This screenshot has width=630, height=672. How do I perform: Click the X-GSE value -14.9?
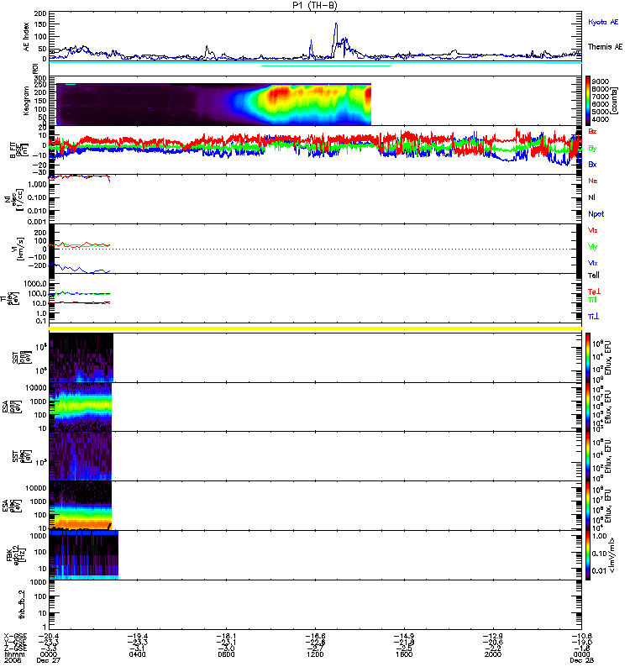(x=404, y=636)
